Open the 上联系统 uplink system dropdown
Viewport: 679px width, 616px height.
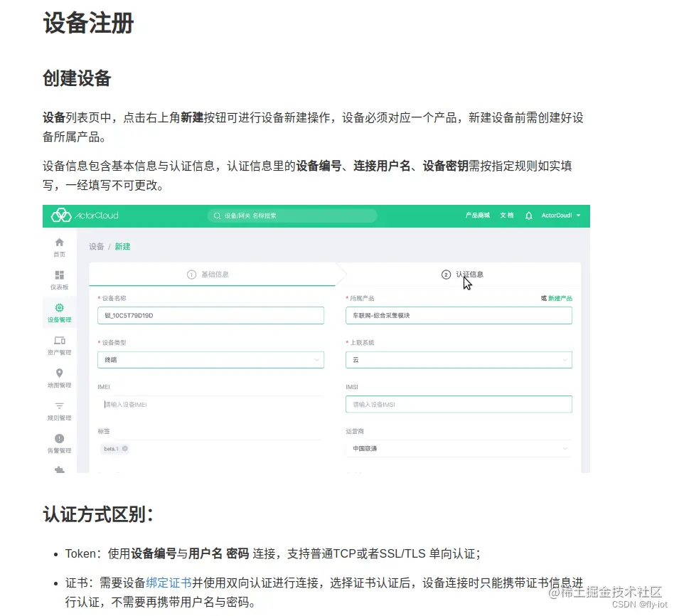(x=564, y=360)
